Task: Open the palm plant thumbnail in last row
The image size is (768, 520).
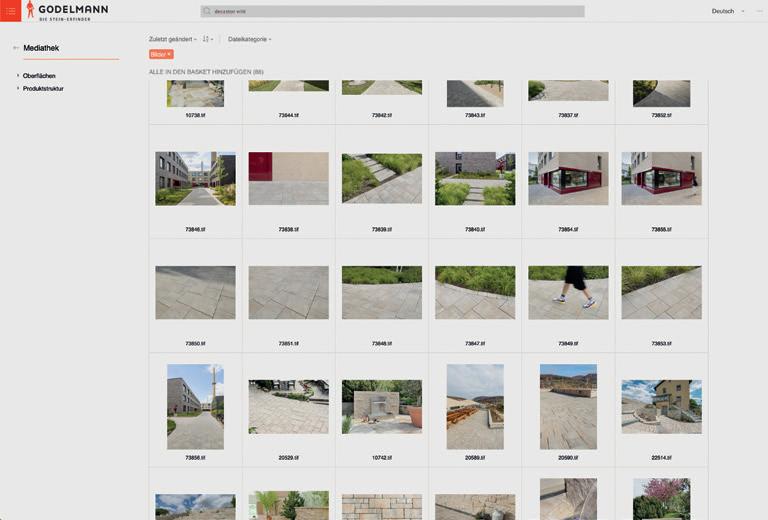Action: pyautogui.click(x=288, y=505)
